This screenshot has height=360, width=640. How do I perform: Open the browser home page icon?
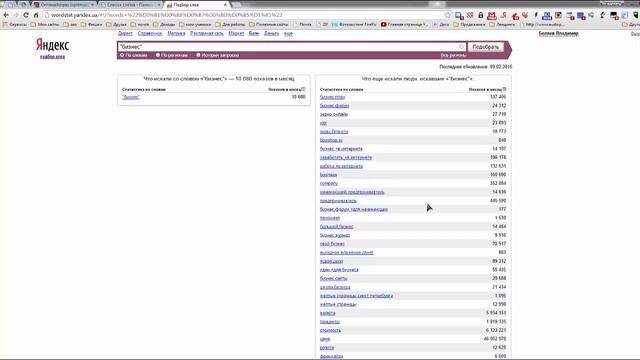[36, 15]
